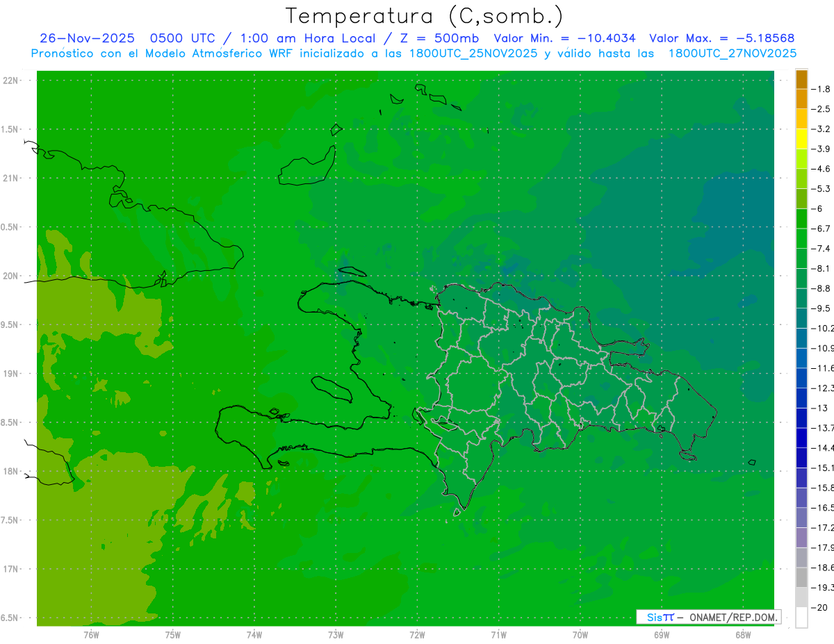Click the "-13" colorbar label

(x=819, y=408)
